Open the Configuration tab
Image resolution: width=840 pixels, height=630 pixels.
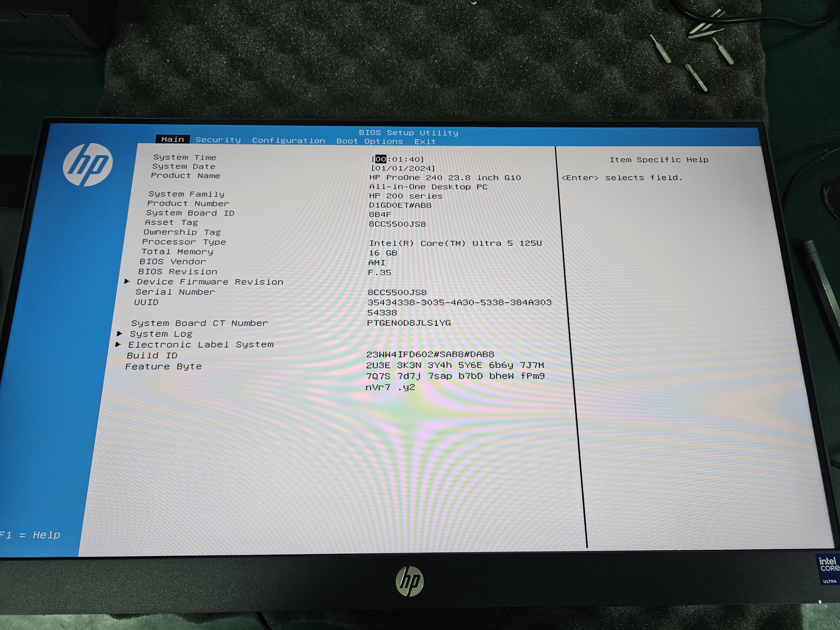point(288,140)
